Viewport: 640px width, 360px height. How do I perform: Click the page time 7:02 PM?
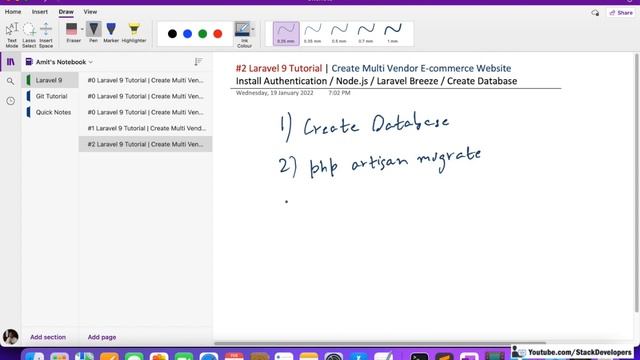(339, 93)
